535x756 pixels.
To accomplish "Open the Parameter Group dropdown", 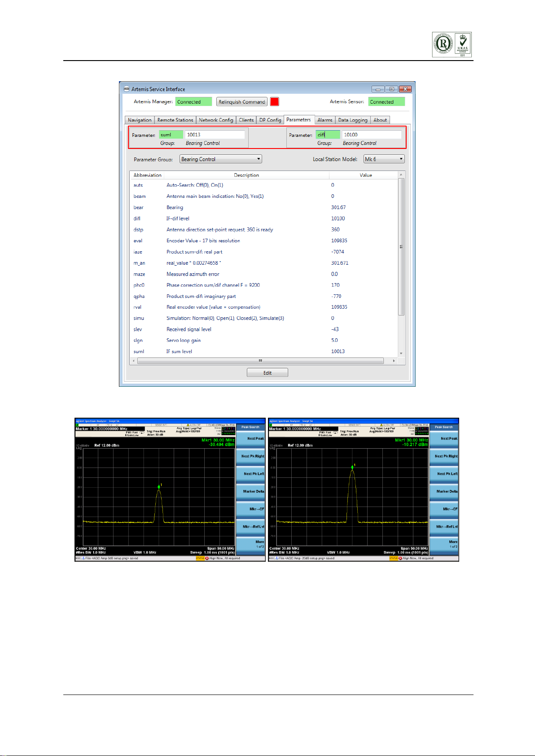I will click(x=221, y=159).
